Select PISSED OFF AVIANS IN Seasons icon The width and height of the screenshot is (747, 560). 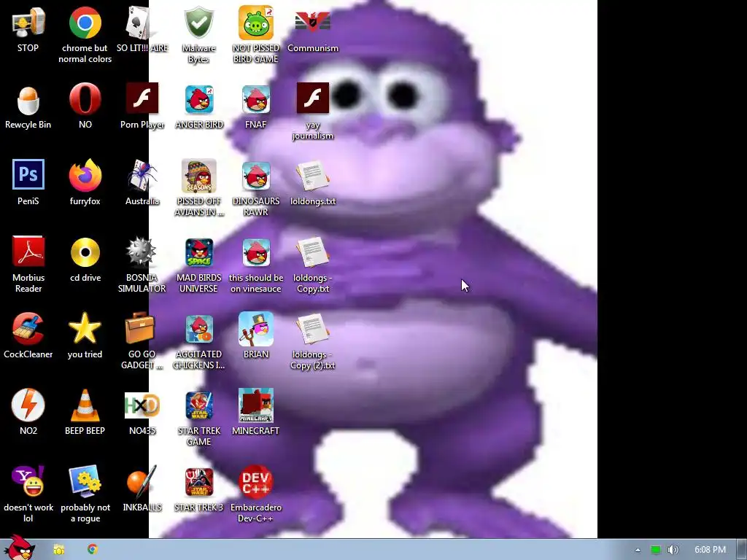198,176
